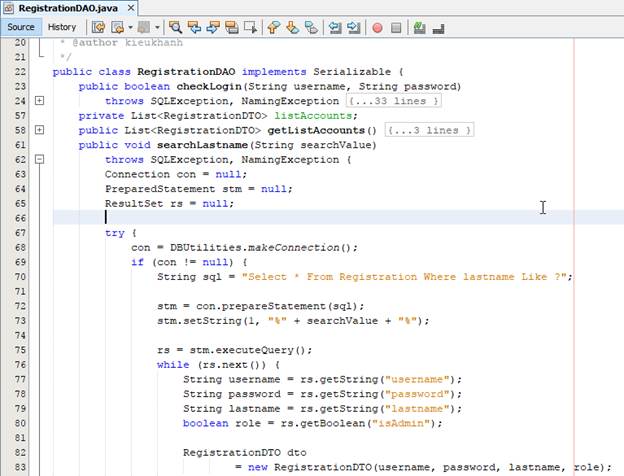The width and height of the screenshot is (624, 476).
Task: Open the Forward navigation dropdown arrow
Action: [x=157, y=27]
